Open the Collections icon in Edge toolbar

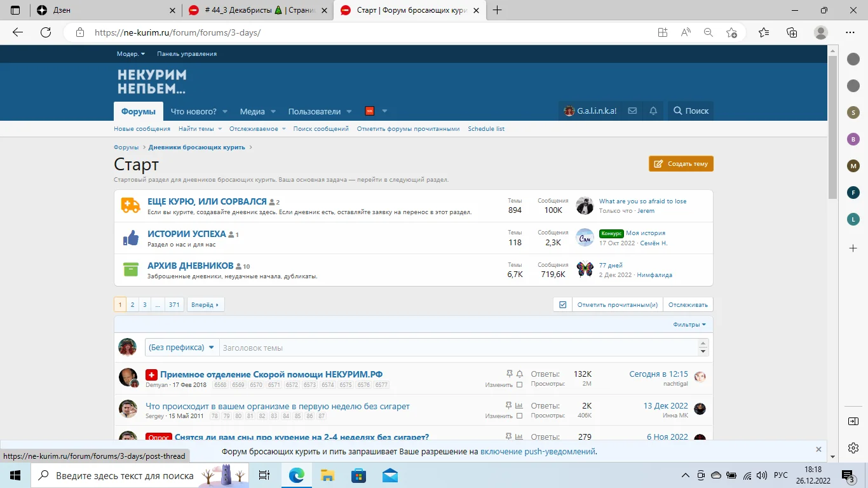[792, 32]
